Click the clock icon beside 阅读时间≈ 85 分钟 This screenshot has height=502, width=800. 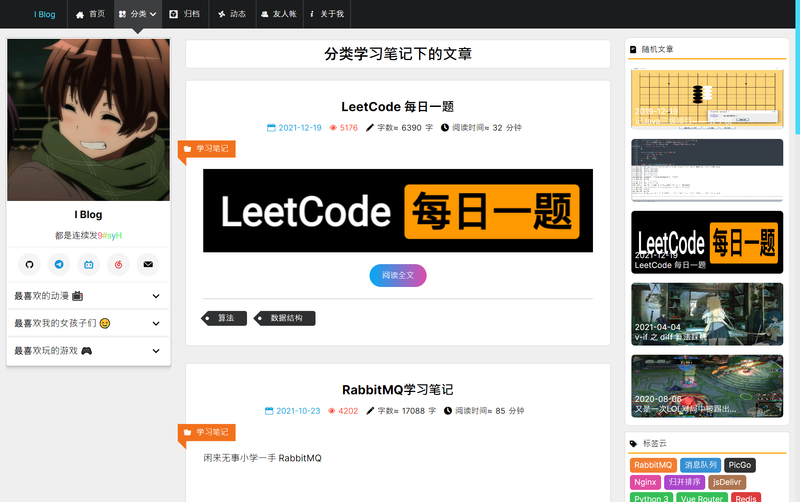(448, 411)
